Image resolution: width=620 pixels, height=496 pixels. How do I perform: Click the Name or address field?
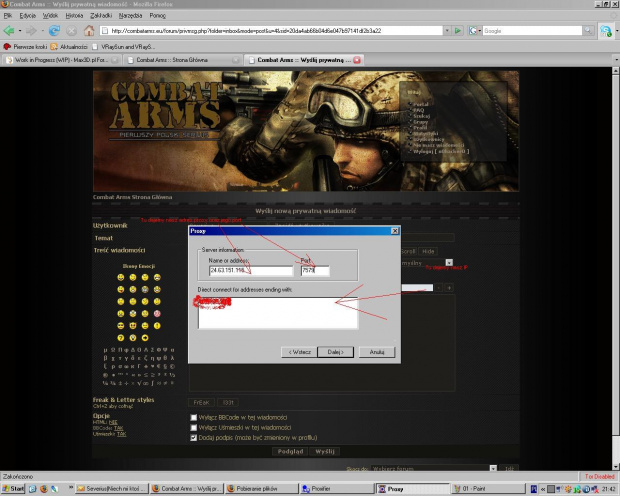coord(251,271)
